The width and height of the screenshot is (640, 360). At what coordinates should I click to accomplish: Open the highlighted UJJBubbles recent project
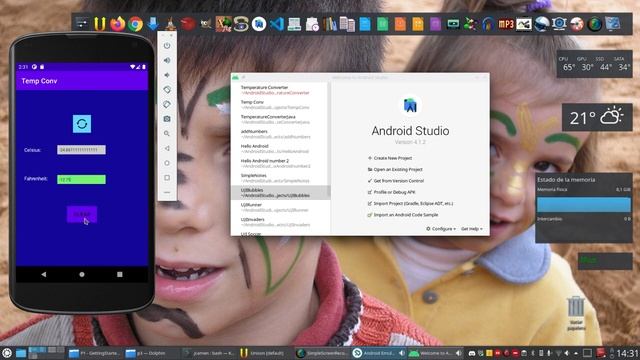click(x=280, y=193)
